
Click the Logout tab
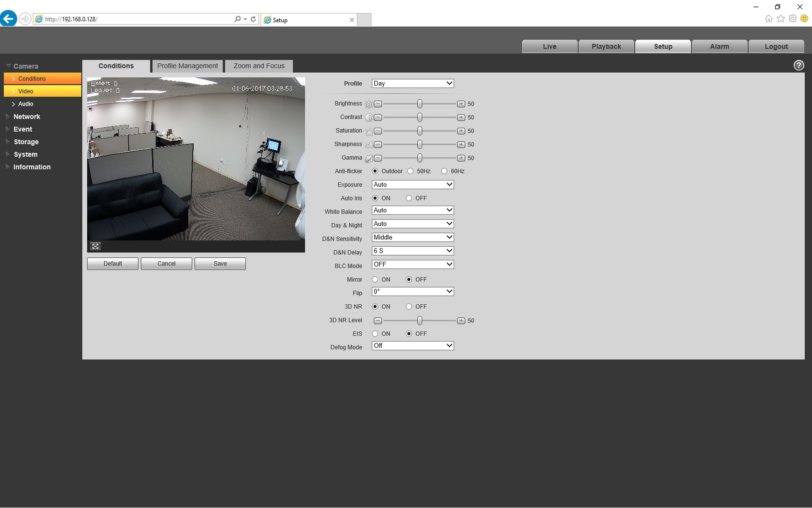(776, 47)
